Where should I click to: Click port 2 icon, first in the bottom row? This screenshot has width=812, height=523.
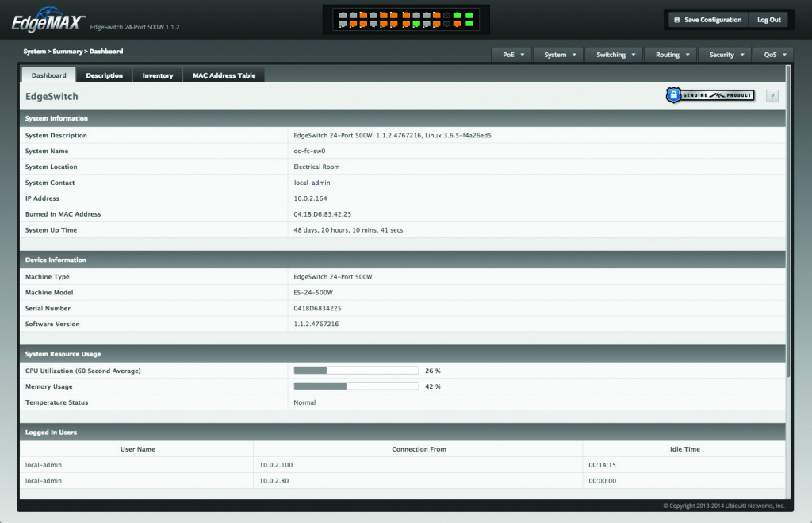click(x=343, y=24)
